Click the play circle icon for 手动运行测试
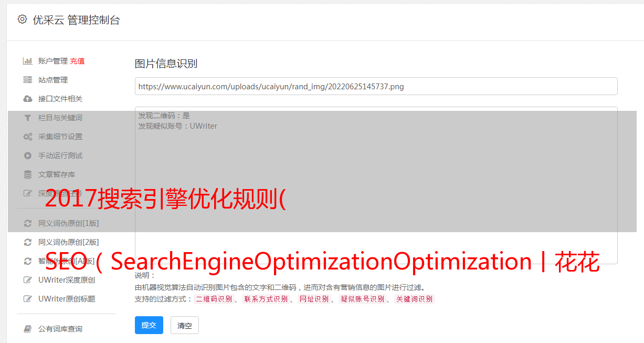This screenshot has height=343, width=644. pos(27,155)
